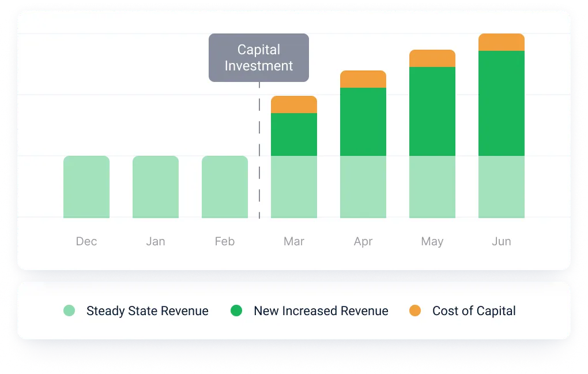Select the Jun dark green revenue segment
The image size is (588, 374).
502,103
